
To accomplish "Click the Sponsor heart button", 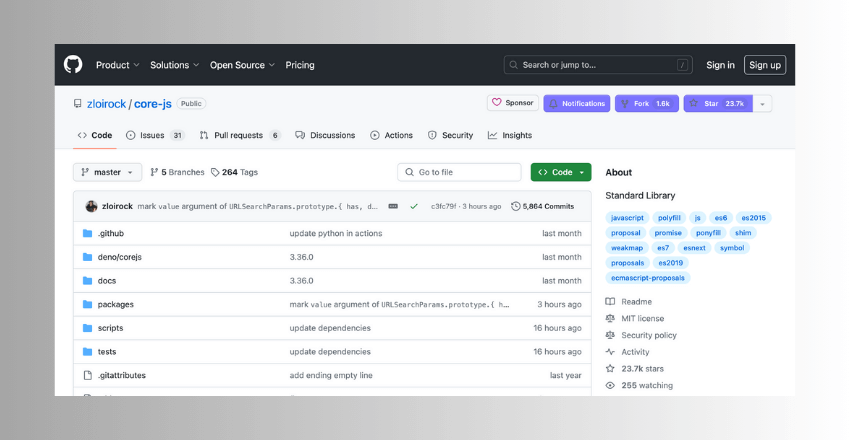I will [513, 103].
